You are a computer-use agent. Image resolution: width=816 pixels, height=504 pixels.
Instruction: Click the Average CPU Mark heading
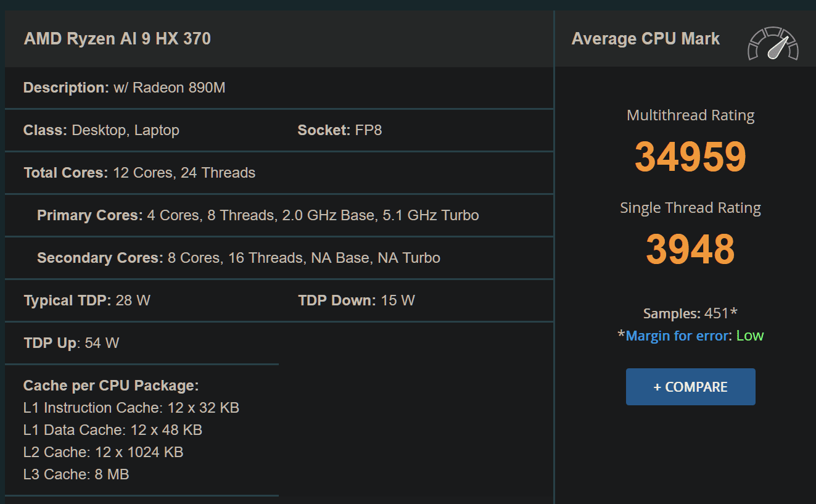pyautogui.click(x=645, y=39)
